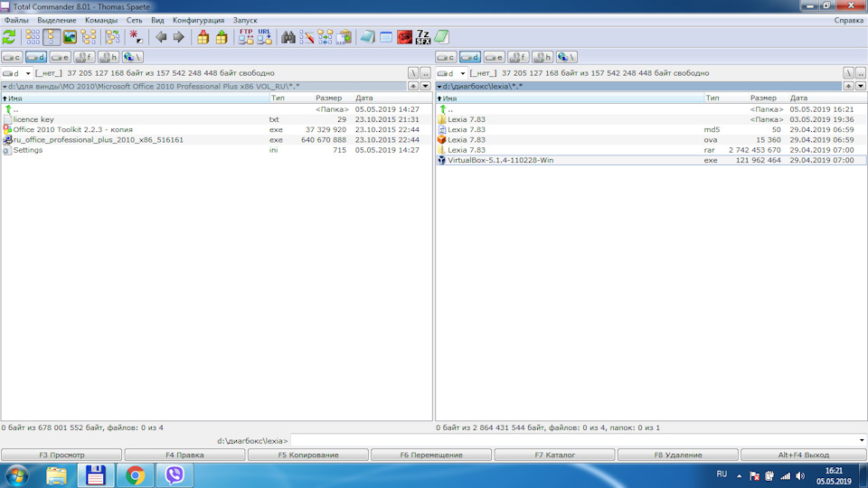Switch left panel to drive c
The image size is (868, 488).
12,57
